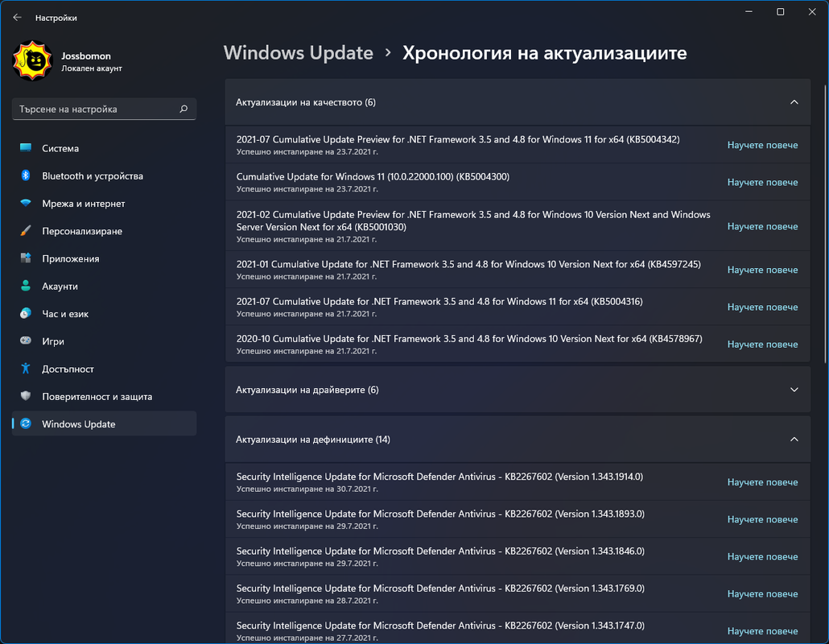Screen dimensions: 829x644
Task: Click the Jossbomon account name
Action: click(86, 56)
